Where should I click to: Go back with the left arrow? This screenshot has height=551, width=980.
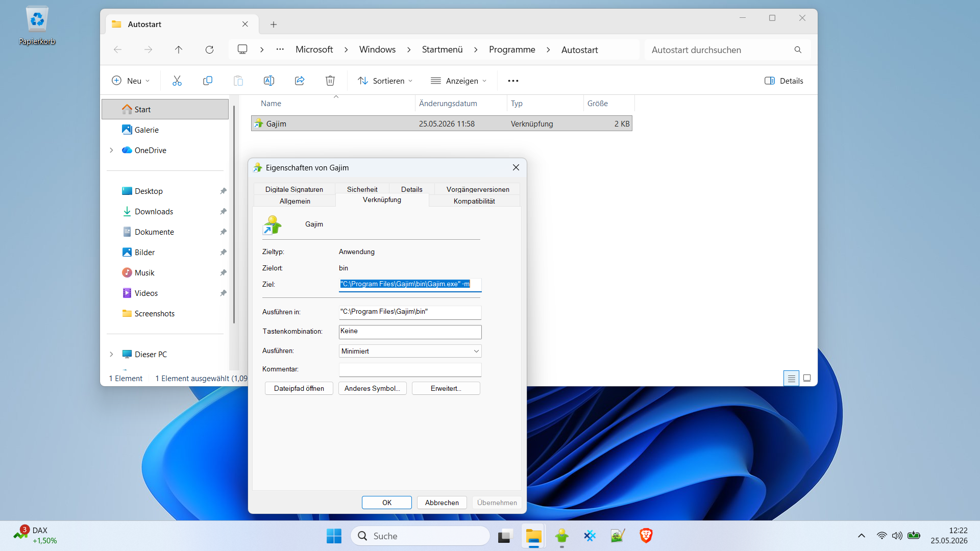(117, 49)
